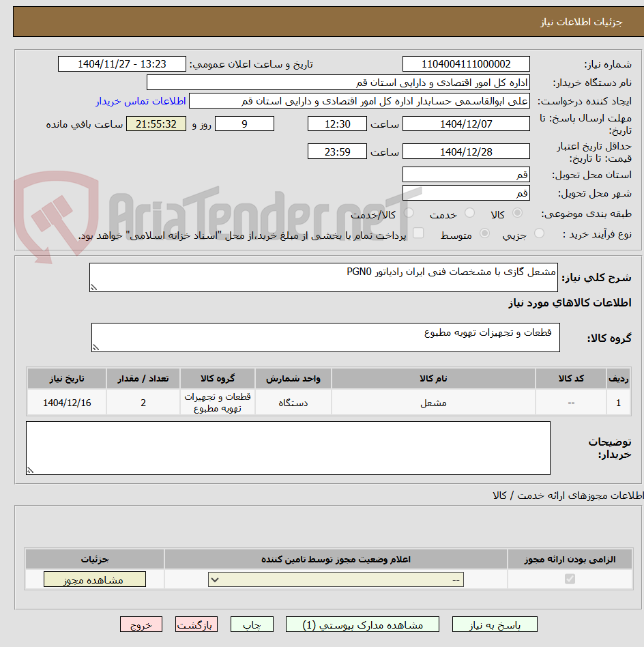Viewport: 644px width, 647px height.
Task: Click the delivery city field
Action: coord(466,193)
